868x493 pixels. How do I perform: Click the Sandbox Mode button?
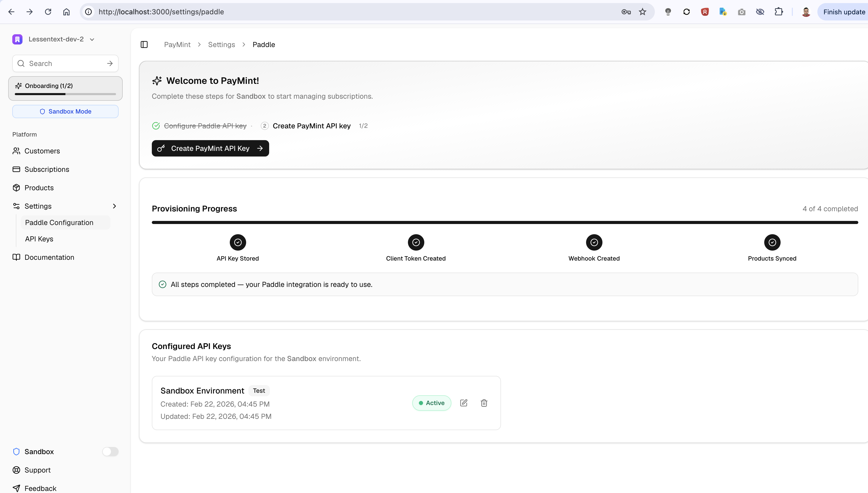[x=65, y=111]
